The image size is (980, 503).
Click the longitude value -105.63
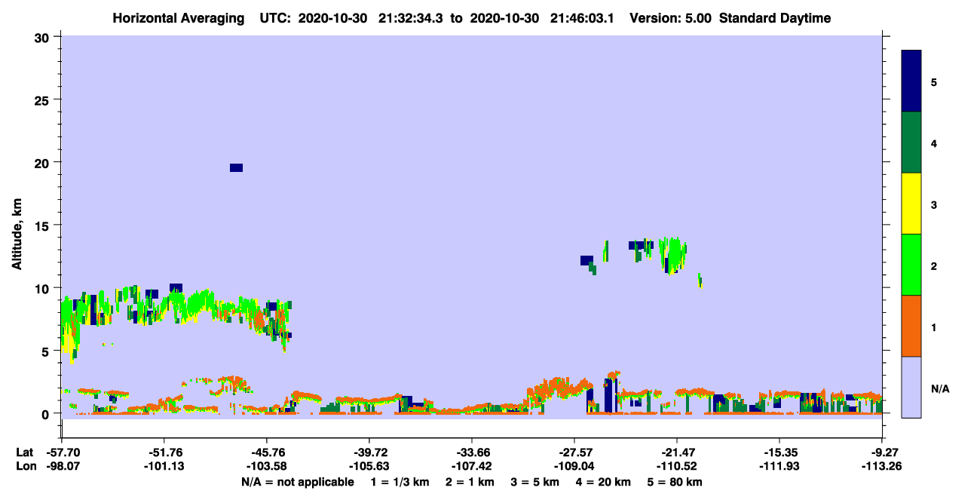click(369, 466)
